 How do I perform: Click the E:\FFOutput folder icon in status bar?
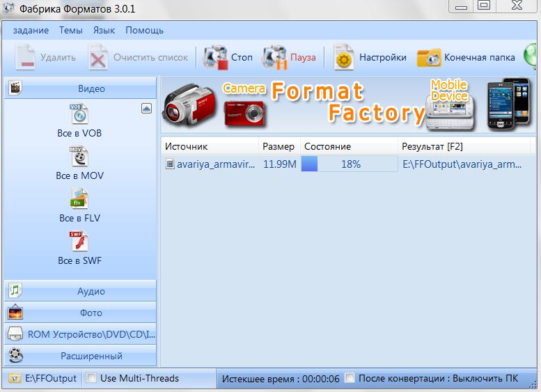(15, 378)
